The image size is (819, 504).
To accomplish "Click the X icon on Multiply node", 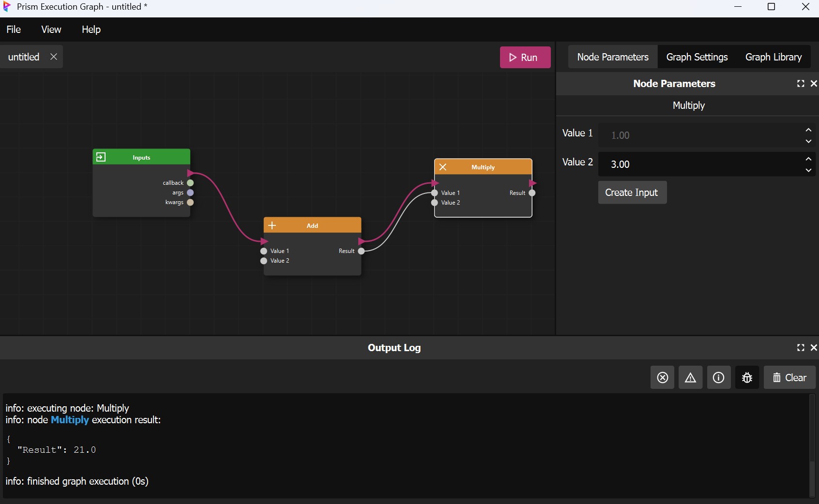I will pos(443,167).
